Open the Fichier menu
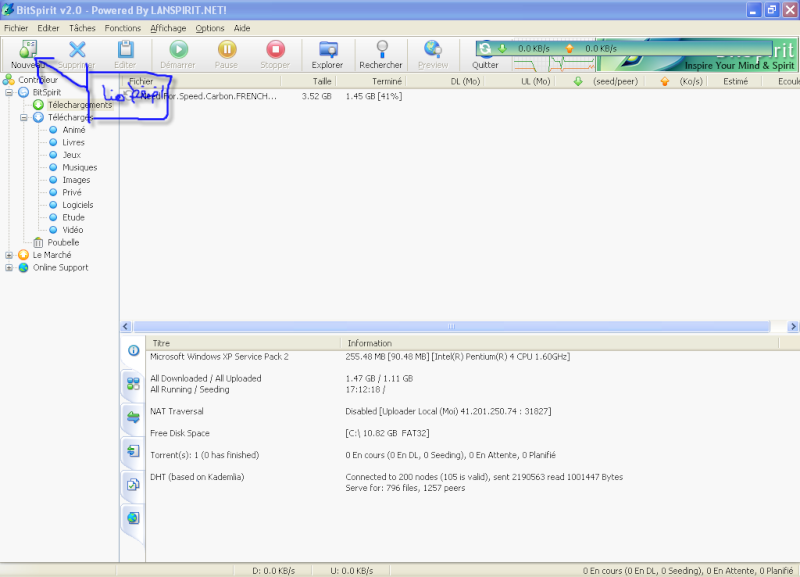The width and height of the screenshot is (800, 577). 16,28
